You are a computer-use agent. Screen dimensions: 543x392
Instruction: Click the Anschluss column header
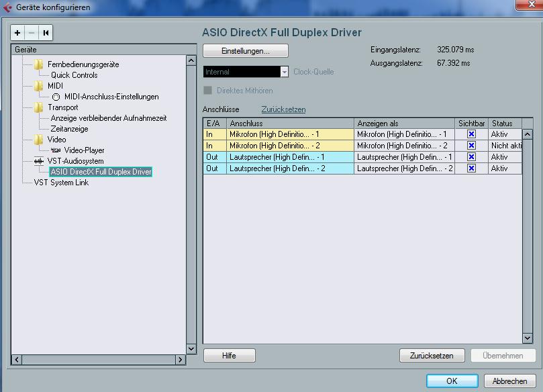pos(290,124)
